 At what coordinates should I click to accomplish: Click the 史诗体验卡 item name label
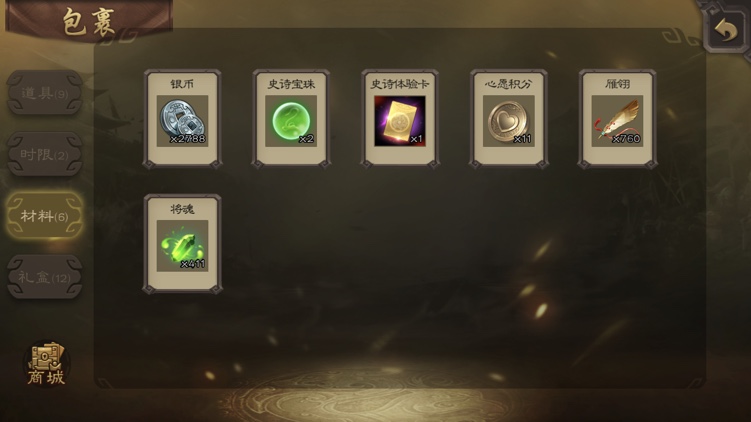coord(400,84)
